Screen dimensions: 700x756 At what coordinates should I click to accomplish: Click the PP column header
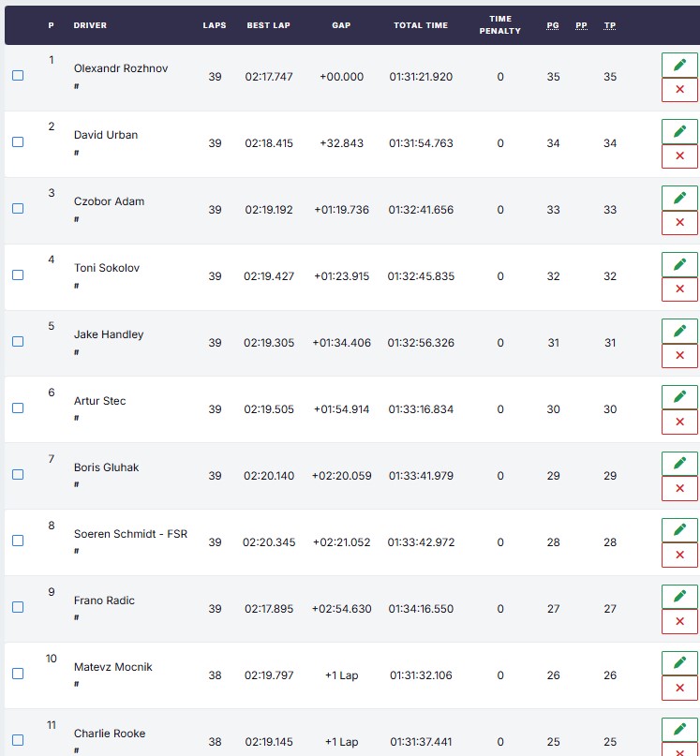coord(581,25)
